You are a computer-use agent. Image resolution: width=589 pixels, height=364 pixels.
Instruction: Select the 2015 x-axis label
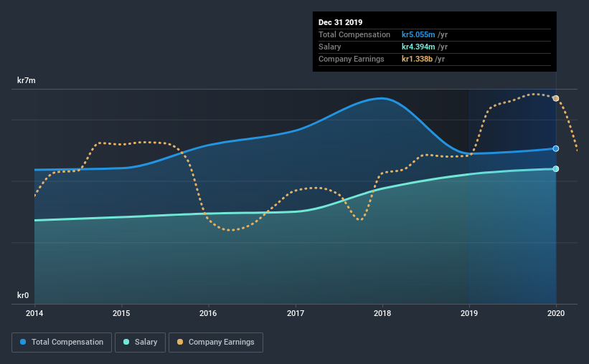121,313
